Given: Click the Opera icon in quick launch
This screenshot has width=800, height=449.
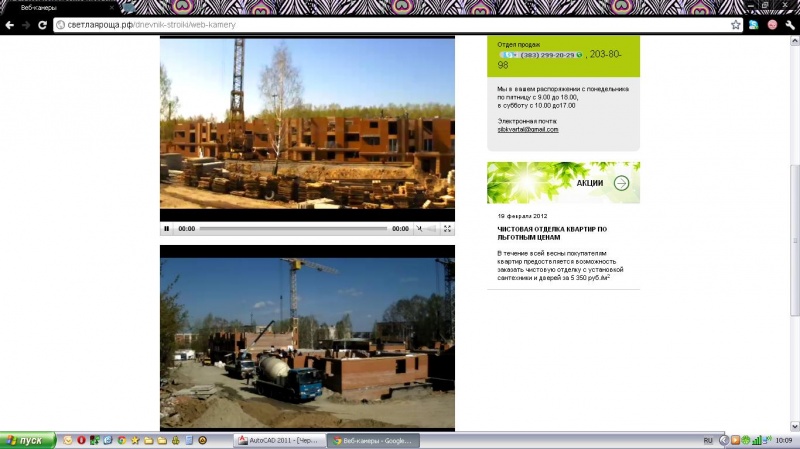Looking at the screenshot, I should pos(81,440).
